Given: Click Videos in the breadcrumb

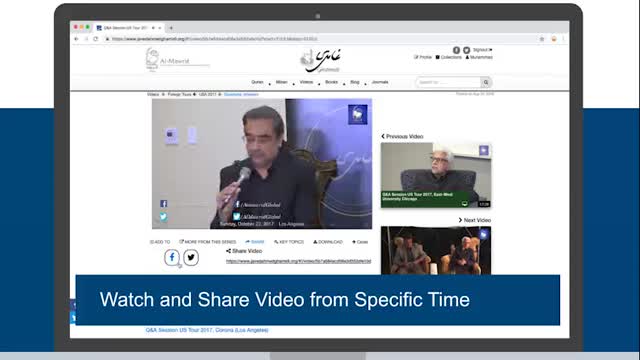Looking at the screenshot, I should 153,94.
